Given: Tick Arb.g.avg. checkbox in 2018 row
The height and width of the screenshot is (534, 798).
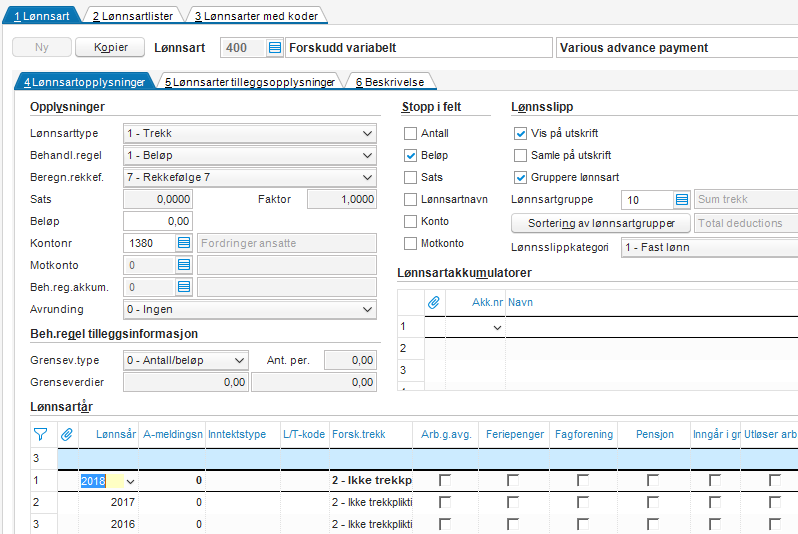Looking at the screenshot, I should 445,480.
